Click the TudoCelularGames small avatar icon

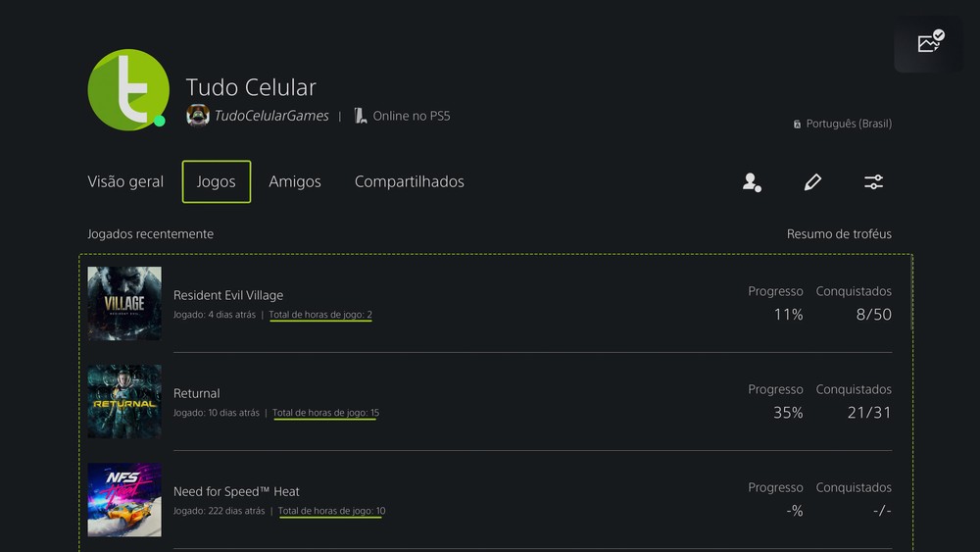198,116
